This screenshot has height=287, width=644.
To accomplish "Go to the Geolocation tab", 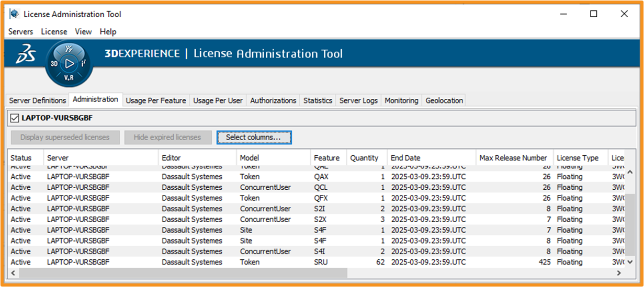I will [444, 100].
